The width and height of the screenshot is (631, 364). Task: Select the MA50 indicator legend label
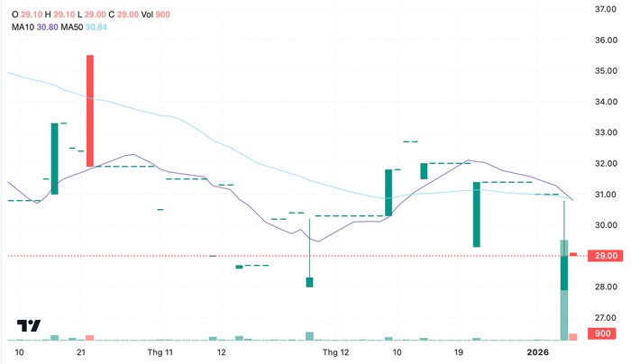coord(74,27)
